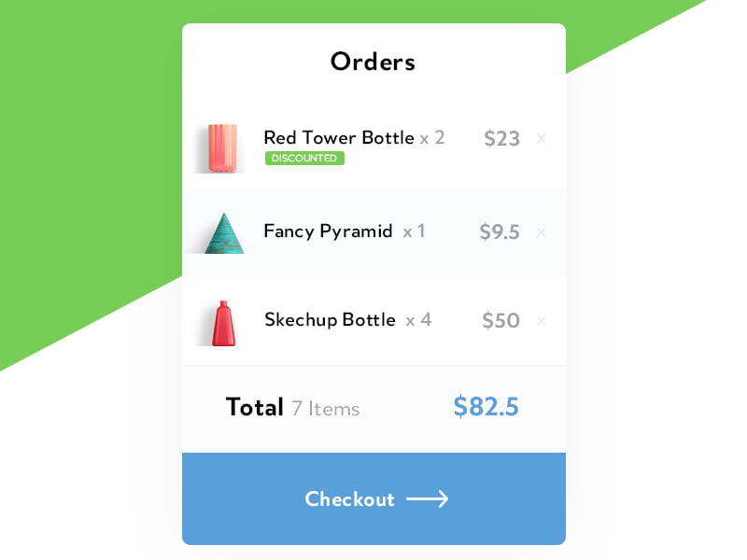Click the Fancy Pyramid product label
This screenshot has width=747, height=560.
click(x=331, y=231)
